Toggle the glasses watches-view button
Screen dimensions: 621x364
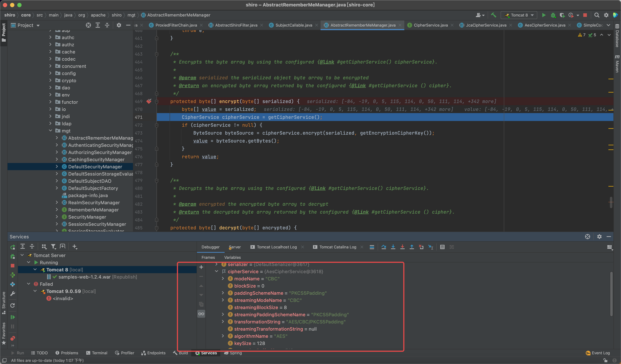[201, 314]
